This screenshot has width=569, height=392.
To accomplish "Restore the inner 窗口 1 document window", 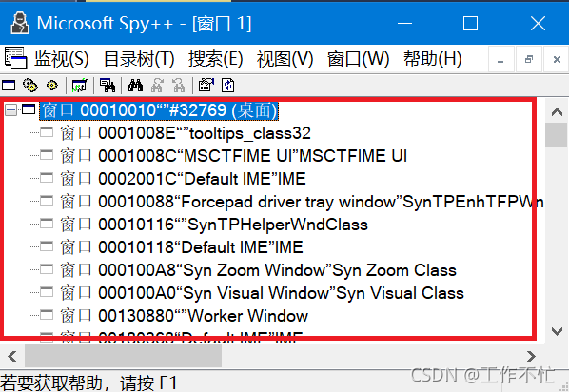I will pos(529,60).
